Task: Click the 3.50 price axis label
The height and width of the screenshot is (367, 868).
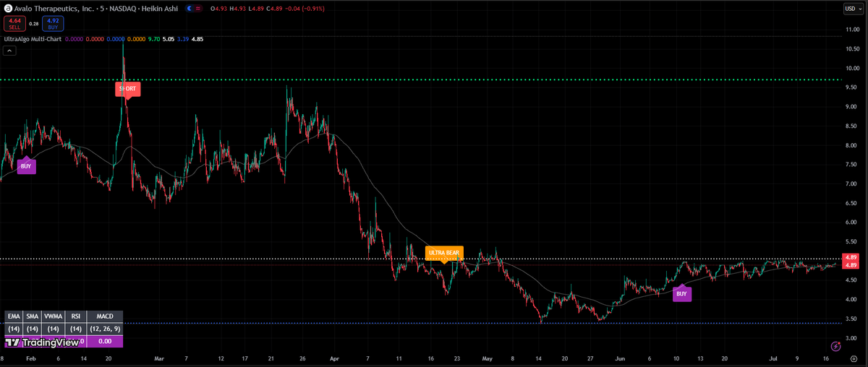Action: (851, 319)
